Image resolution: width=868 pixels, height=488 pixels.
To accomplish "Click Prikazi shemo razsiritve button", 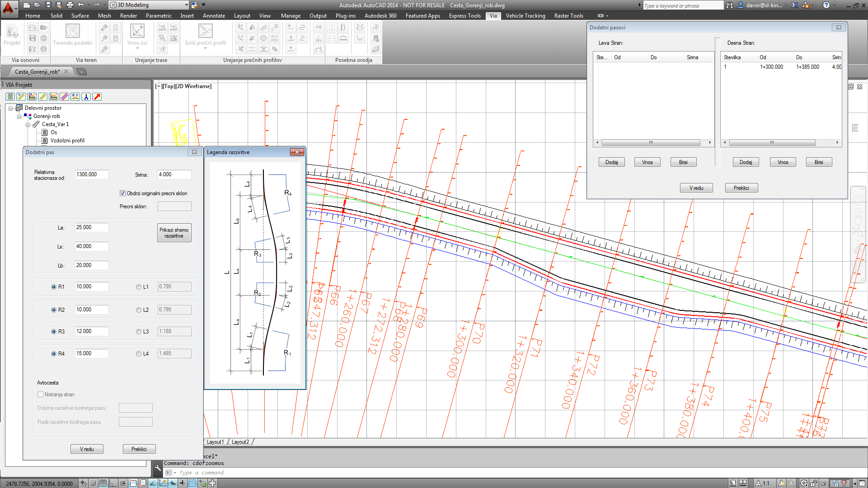I will pyautogui.click(x=174, y=233).
